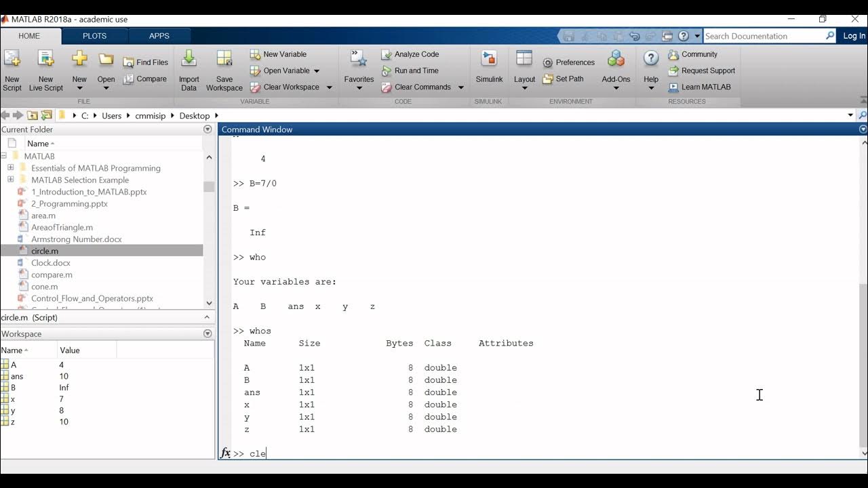Click the Layout icon
Viewport: 868px width, 488px height.
(524, 59)
